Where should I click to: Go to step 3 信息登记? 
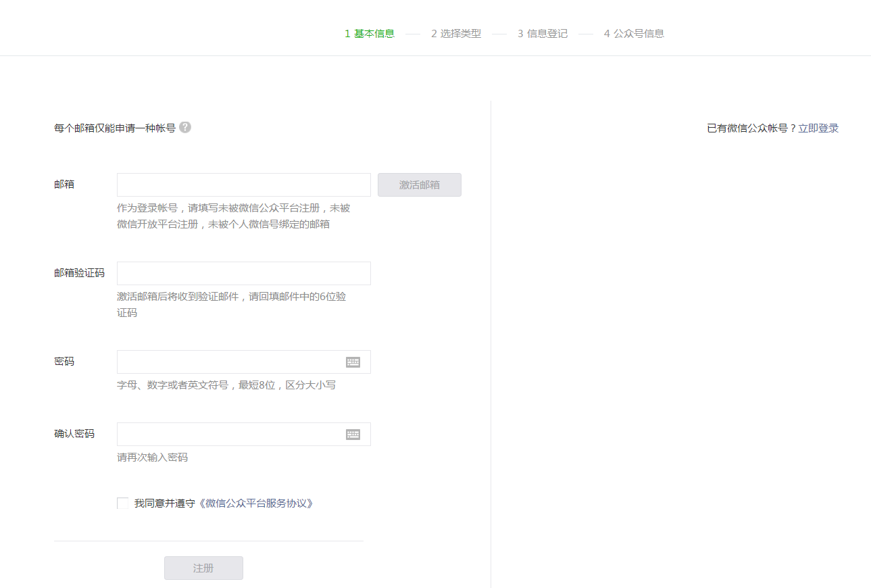point(543,34)
